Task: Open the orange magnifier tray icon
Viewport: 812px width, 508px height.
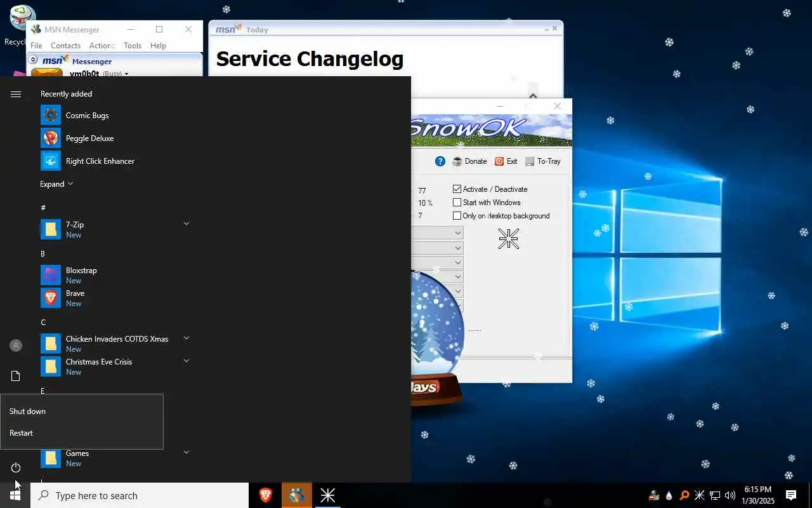Action: click(684, 495)
